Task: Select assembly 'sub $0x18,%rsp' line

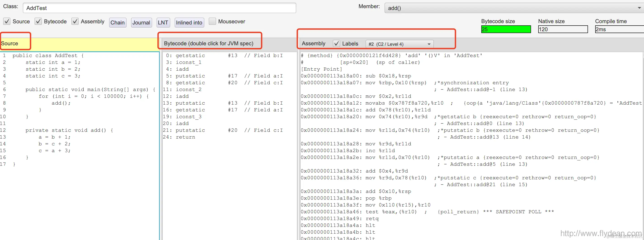Action: click(x=356, y=76)
